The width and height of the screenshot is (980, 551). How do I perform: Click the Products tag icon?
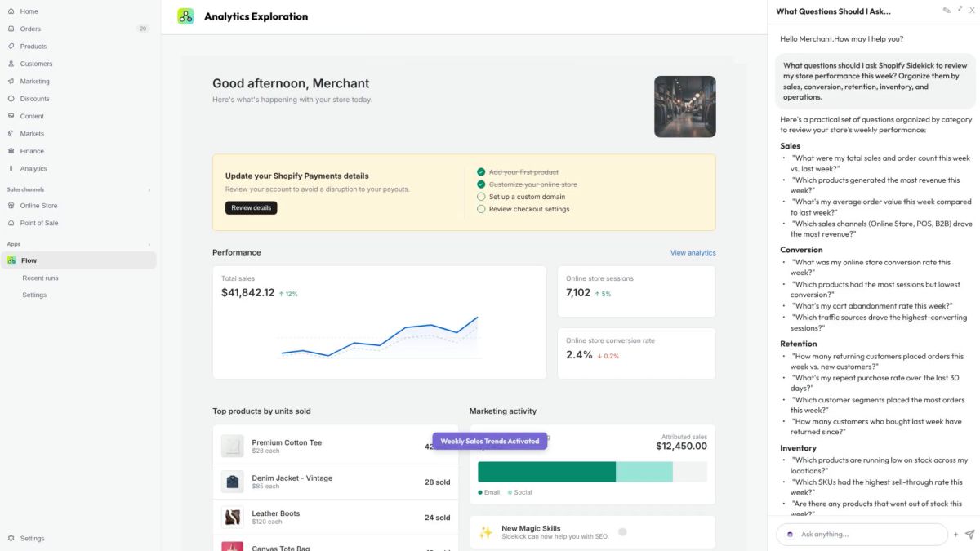click(11, 47)
